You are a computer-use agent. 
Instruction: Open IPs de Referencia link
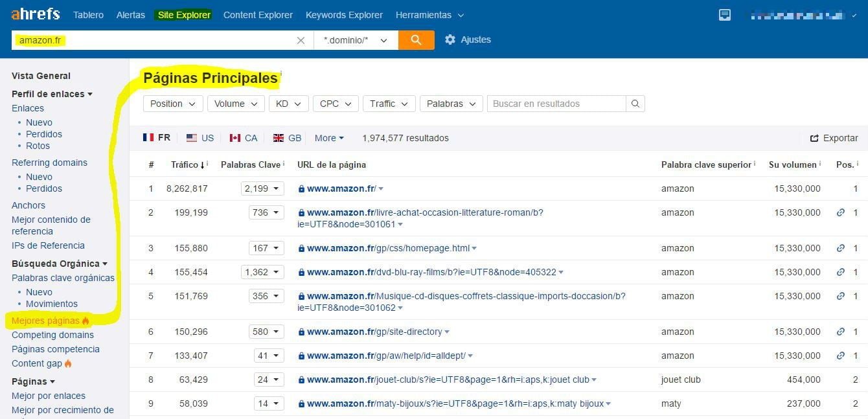(x=48, y=245)
